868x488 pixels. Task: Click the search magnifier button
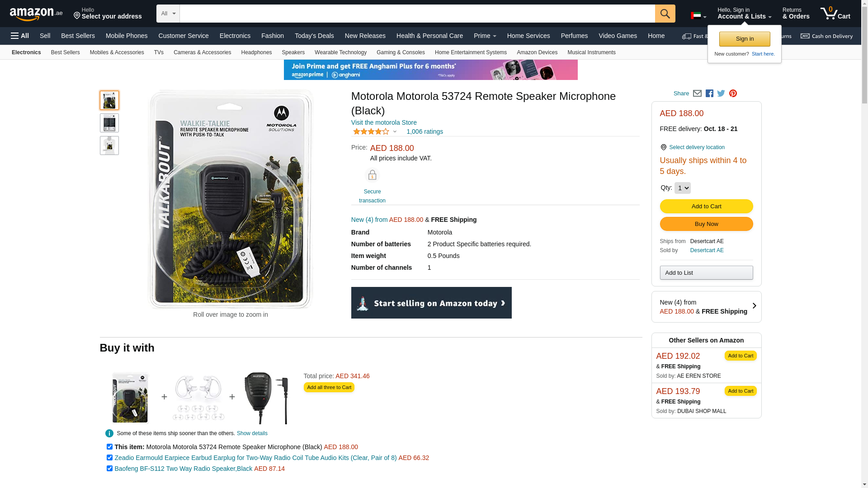[x=665, y=14]
